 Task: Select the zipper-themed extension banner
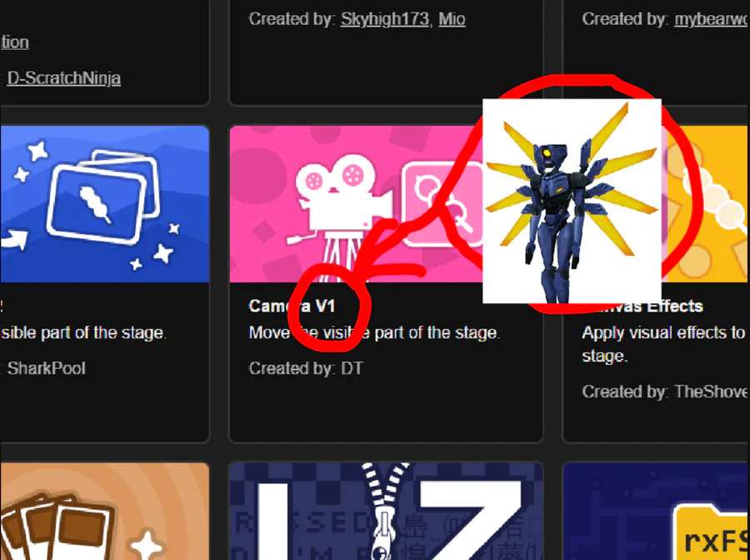tap(386, 511)
